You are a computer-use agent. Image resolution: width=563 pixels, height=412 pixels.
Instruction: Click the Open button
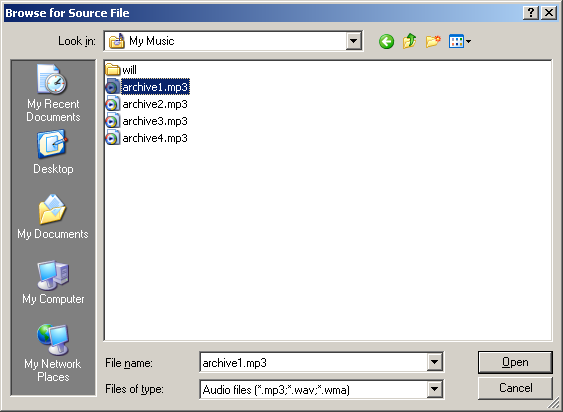point(515,362)
